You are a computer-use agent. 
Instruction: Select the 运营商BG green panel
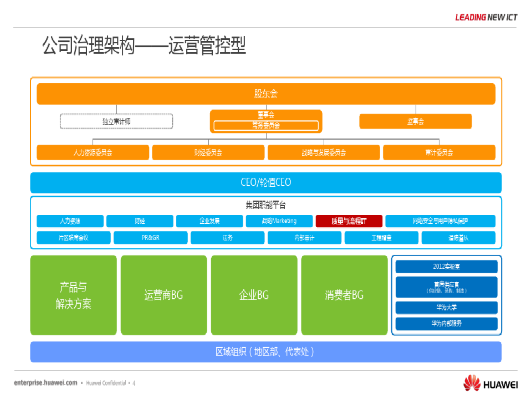(164, 295)
